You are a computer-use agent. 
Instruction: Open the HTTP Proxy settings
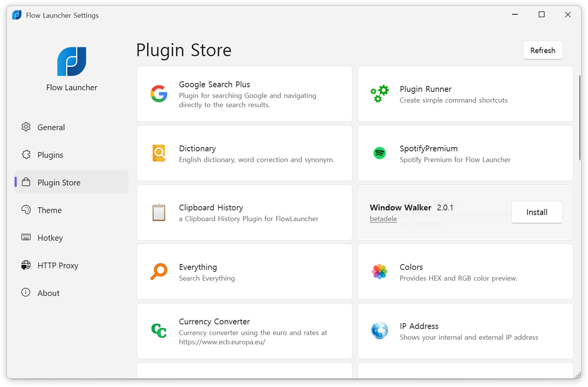coord(71,265)
